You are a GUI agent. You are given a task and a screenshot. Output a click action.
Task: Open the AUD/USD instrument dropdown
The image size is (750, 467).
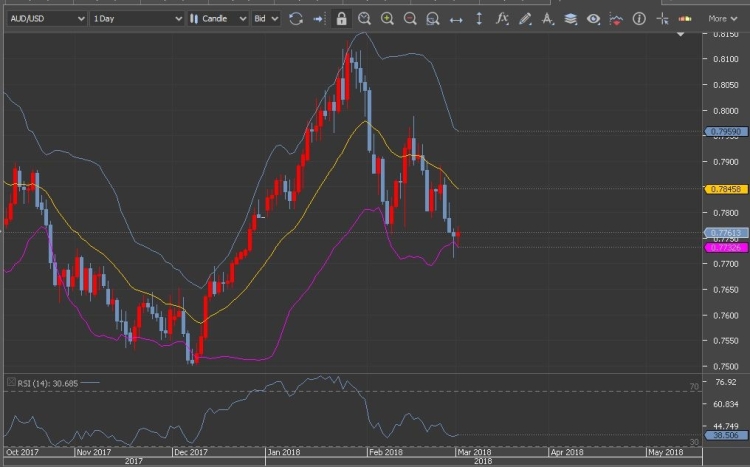click(x=45, y=18)
